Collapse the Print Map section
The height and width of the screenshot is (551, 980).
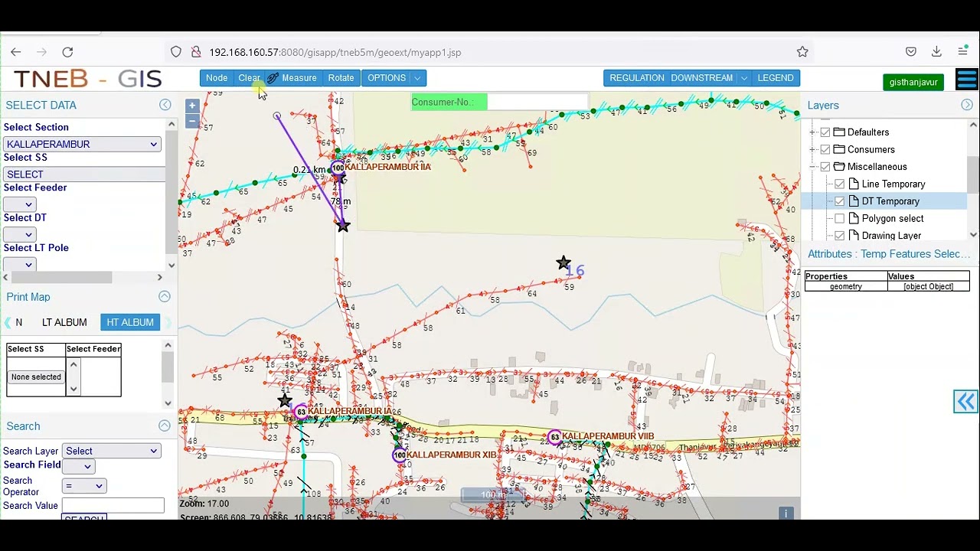pyautogui.click(x=165, y=296)
